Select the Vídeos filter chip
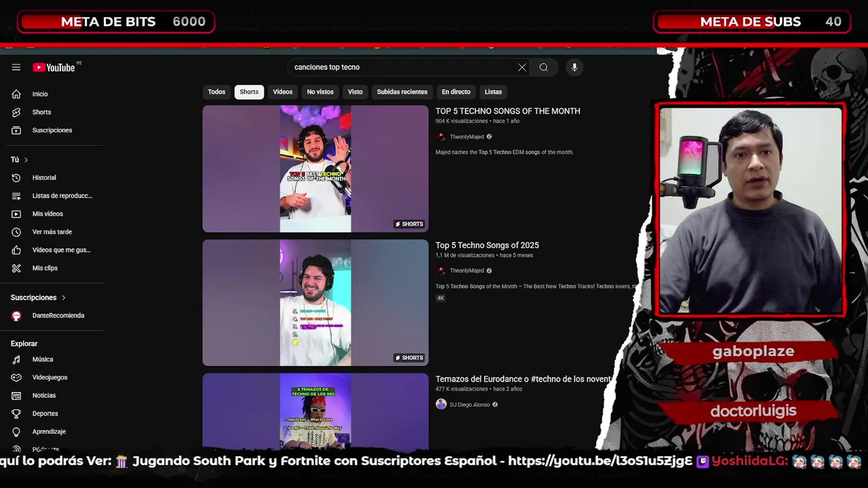 tap(283, 92)
